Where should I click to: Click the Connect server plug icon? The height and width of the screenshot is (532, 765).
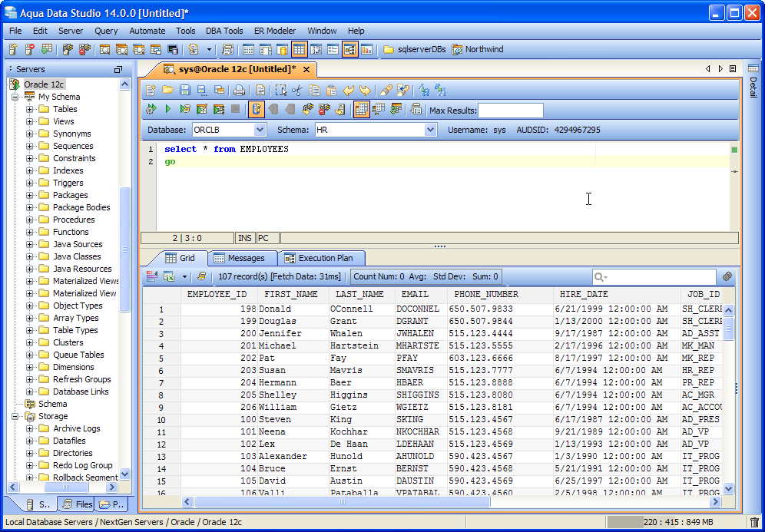tap(68, 49)
